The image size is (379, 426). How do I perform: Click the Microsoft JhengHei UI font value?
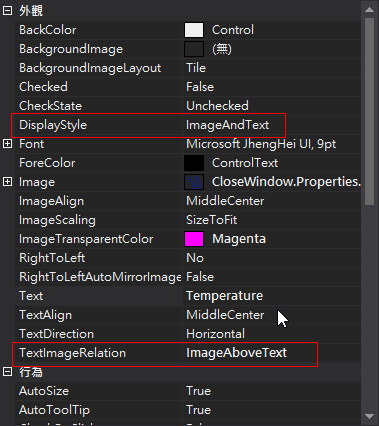261,144
